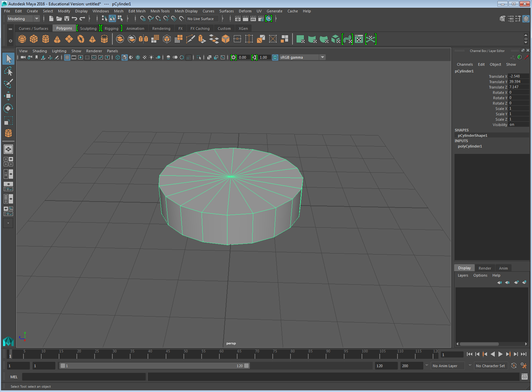
Task: Play animation forwards
Action: coord(500,354)
